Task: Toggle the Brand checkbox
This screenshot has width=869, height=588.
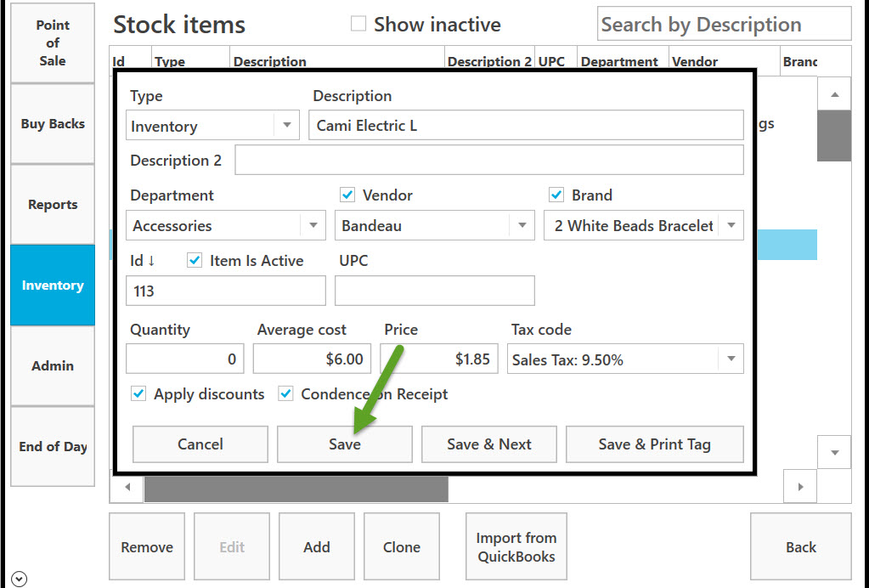Action: (556, 195)
